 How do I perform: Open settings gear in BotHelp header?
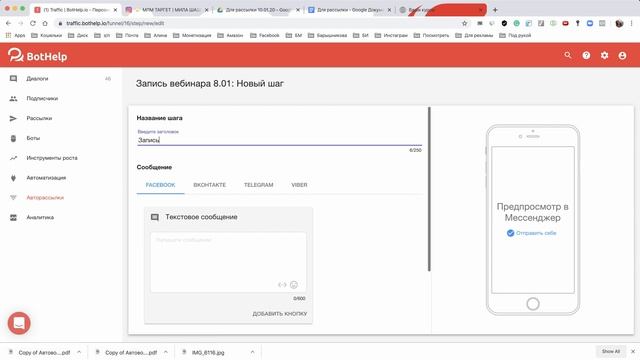pos(604,56)
